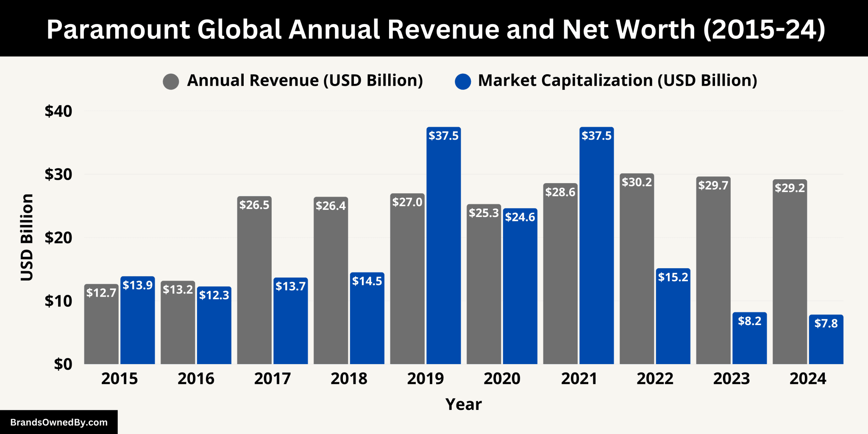Select the 2019 blue bar labeled $37.5
This screenshot has width=868, height=434.
click(x=443, y=246)
